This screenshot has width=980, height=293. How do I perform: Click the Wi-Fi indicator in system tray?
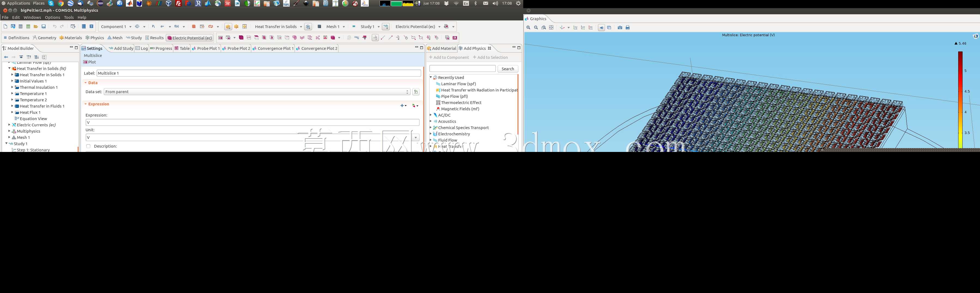click(x=456, y=4)
